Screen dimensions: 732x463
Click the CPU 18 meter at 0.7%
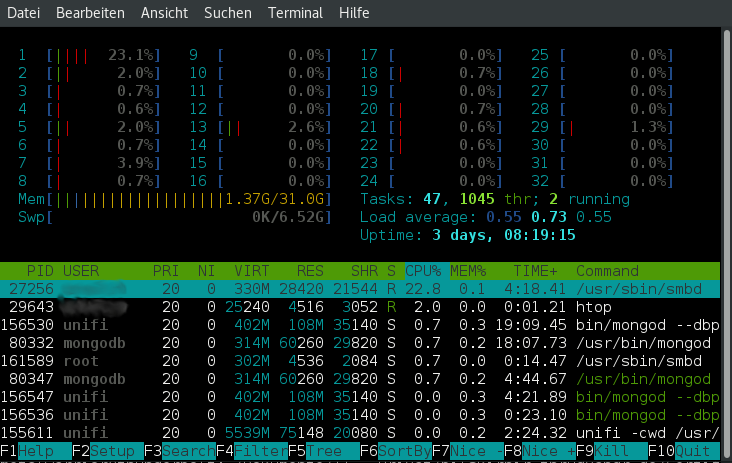pos(432,73)
